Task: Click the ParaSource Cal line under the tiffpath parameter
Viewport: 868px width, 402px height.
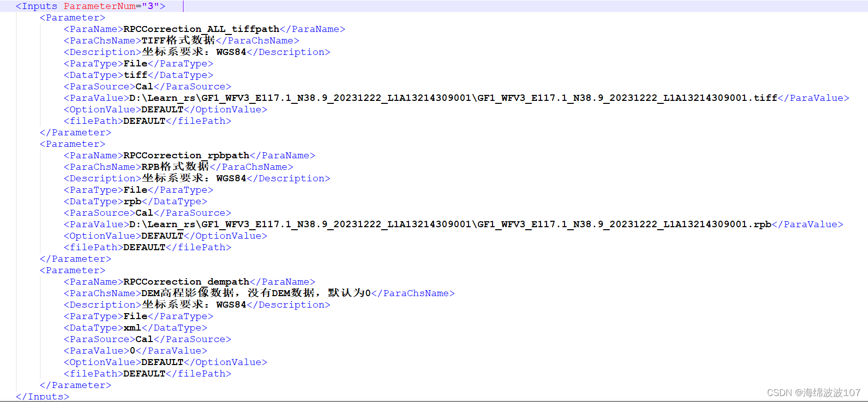Action: pos(147,86)
